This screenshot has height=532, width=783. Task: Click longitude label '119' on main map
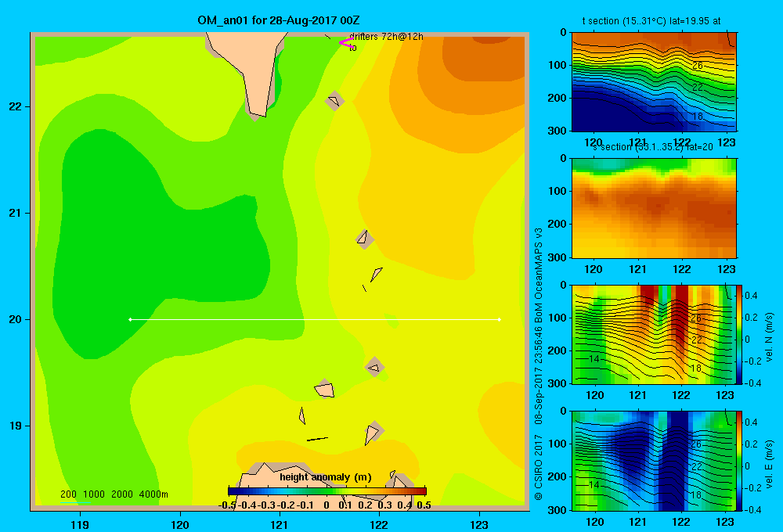pyautogui.click(x=80, y=524)
